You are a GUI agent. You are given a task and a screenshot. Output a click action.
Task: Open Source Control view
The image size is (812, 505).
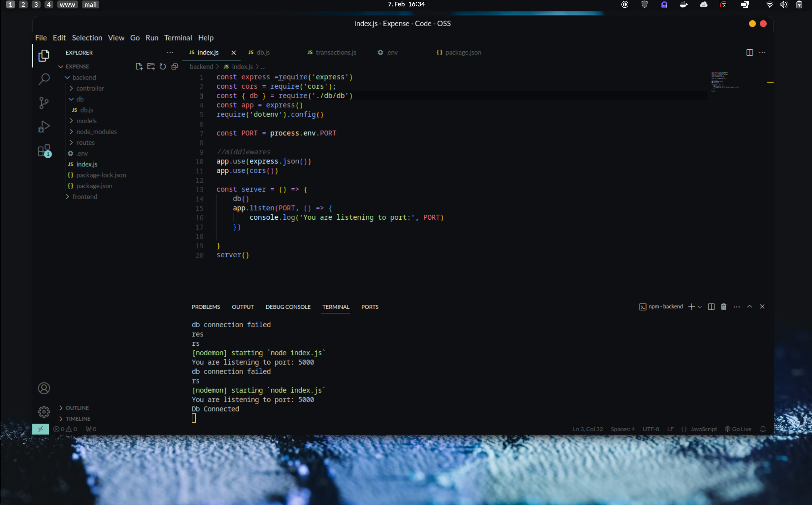(44, 103)
